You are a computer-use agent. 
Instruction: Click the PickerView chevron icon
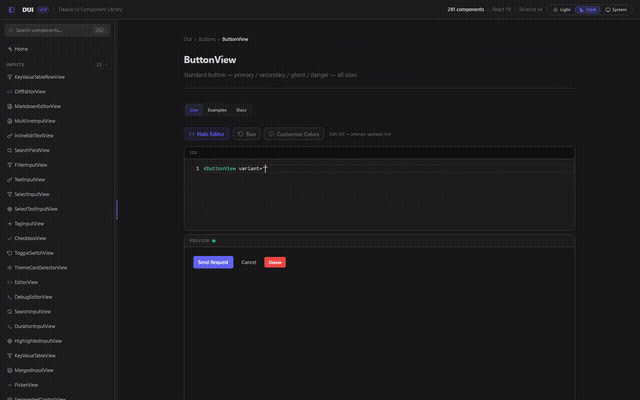(x=9, y=385)
